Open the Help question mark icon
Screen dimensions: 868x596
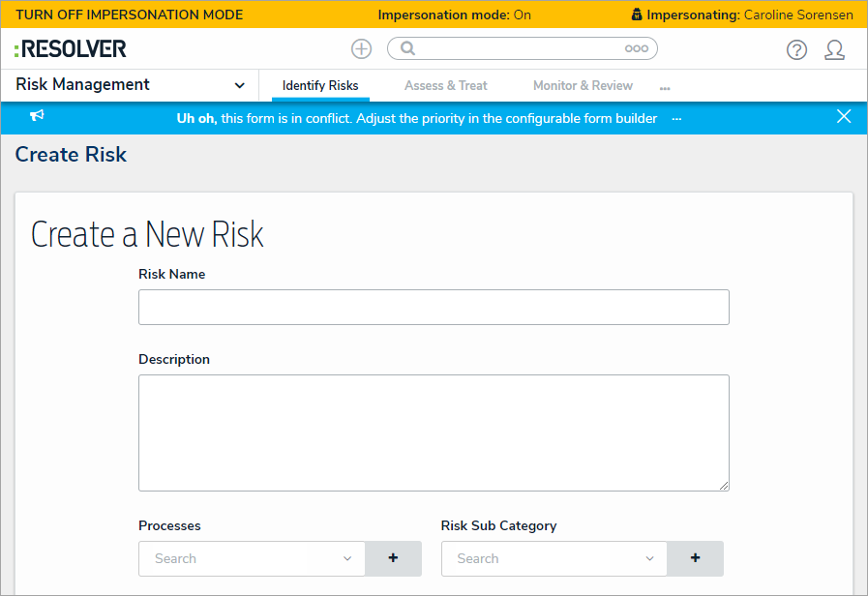[x=796, y=49]
